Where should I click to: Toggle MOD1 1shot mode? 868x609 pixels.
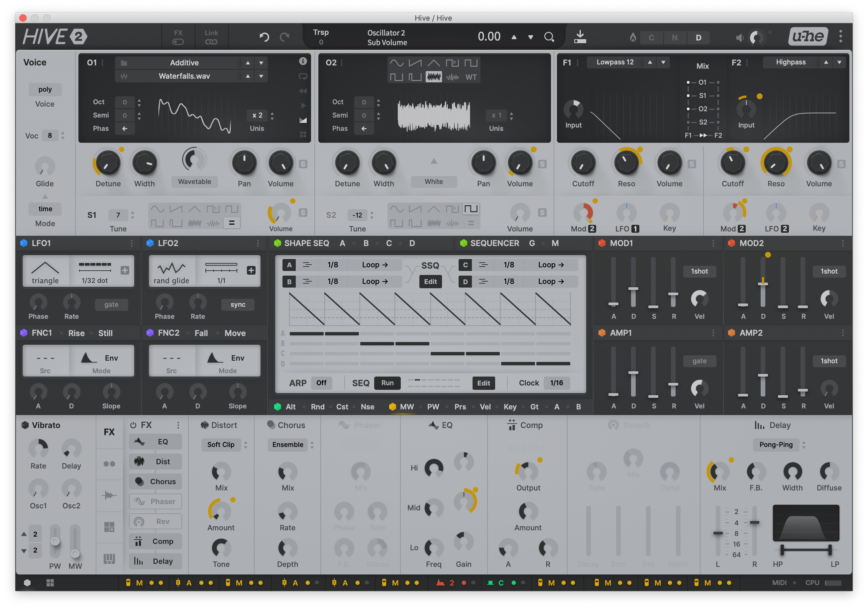[x=700, y=271]
